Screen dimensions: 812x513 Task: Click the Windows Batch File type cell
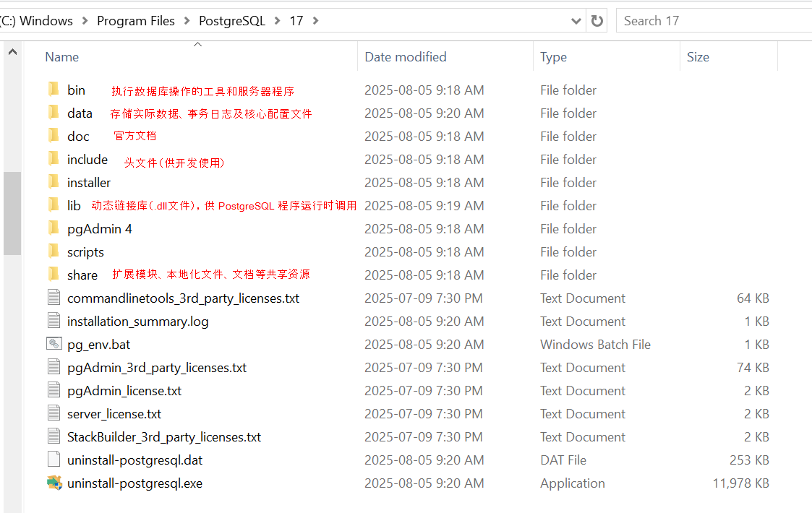coord(596,344)
